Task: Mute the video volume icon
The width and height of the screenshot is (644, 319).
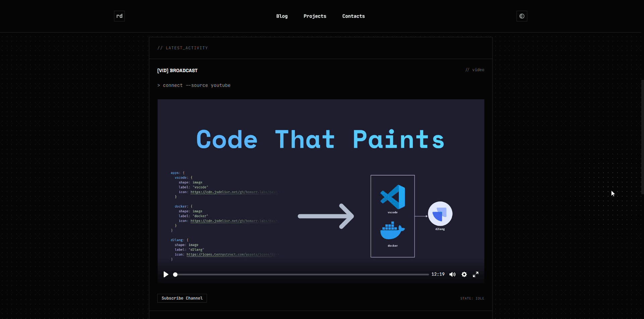Action: coord(452,274)
